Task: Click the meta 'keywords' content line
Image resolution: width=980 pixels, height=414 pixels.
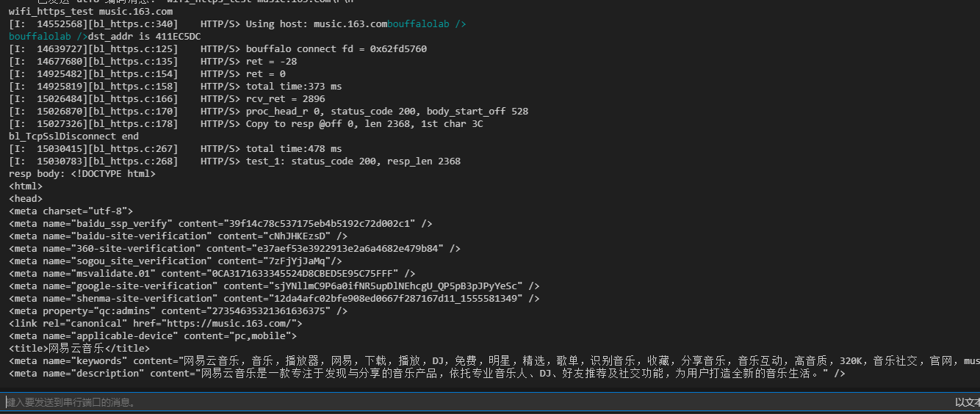Action: [494, 361]
